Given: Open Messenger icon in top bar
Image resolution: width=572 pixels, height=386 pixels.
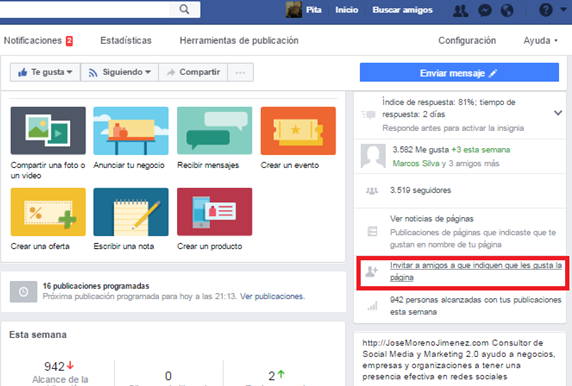Looking at the screenshot, I should pyautogui.click(x=485, y=11).
